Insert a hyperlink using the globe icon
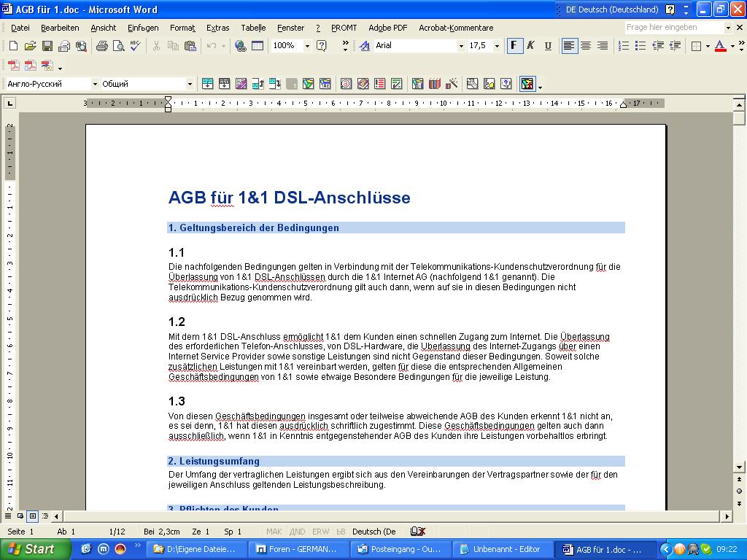The height and width of the screenshot is (560, 747). tap(241, 46)
